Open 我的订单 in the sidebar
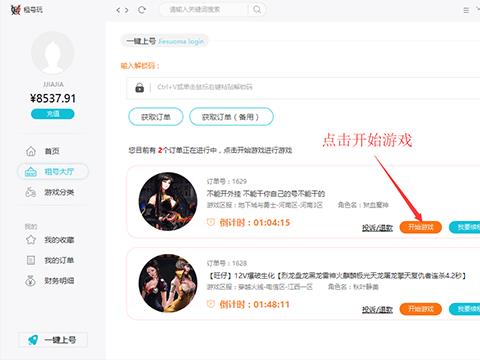Image resolution: width=480 pixels, height=360 pixels. coord(50,260)
